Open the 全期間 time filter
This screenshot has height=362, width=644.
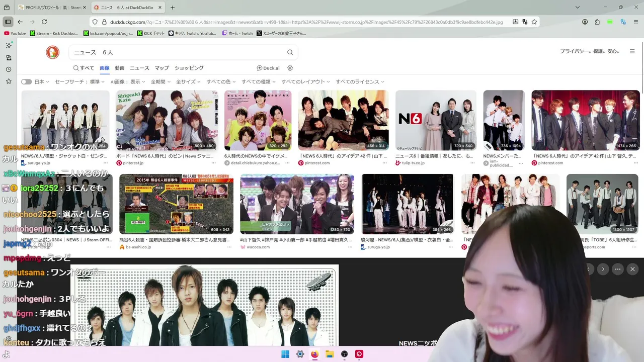[160, 81]
